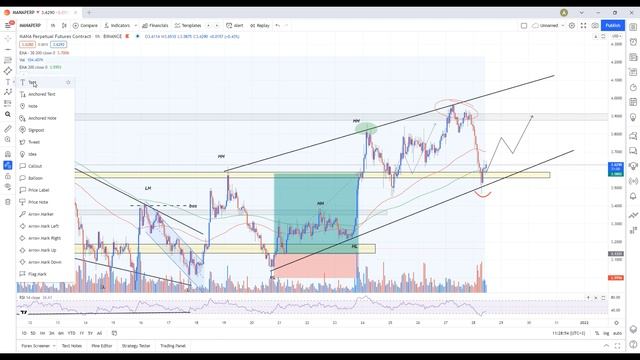The width and height of the screenshot is (640, 360).
Task: Expand indicator favorites dropdown arrow
Action: pos(136,25)
